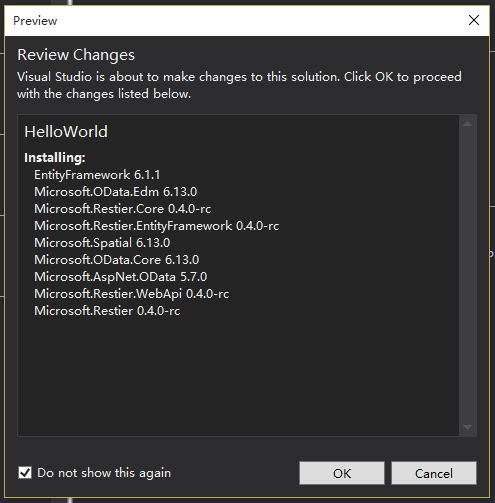
Task: Select Microsoft.AspNet.OData 5.7.0 entry
Action: [x=121, y=277]
